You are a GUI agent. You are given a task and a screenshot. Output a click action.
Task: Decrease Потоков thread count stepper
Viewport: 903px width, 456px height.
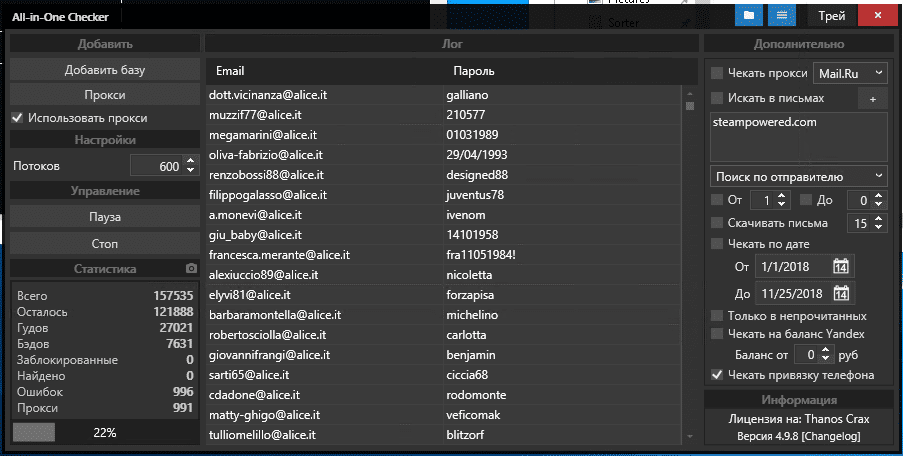tap(191, 170)
